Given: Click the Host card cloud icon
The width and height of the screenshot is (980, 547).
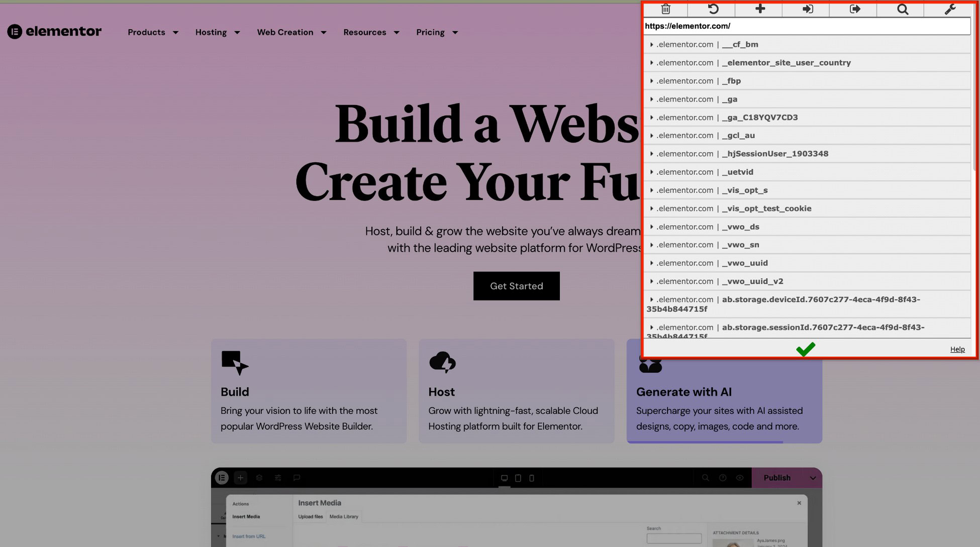Looking at the screenshot, I should [x=442, y=362].
